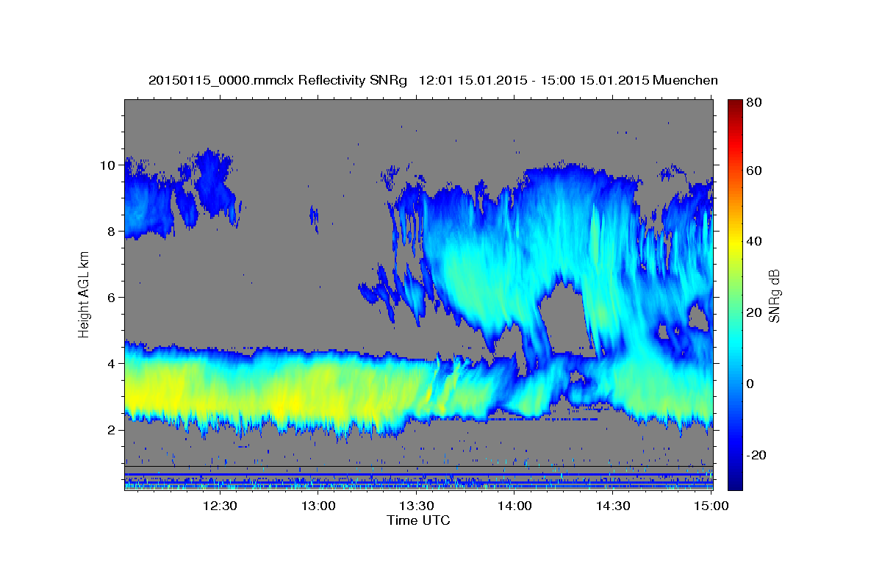
Task: Click the 15:00 time tick label
Action: click(x=711, y=506)
